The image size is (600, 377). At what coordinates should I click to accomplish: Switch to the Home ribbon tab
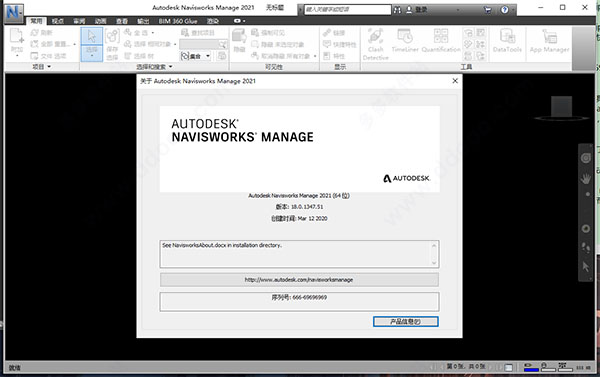(x=37, y=21)
